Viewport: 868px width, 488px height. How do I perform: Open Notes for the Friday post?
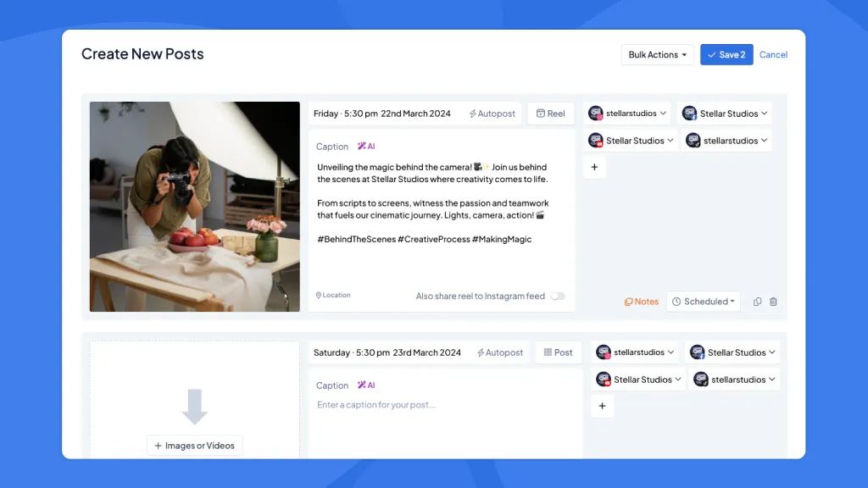click(x=641, y=302)
